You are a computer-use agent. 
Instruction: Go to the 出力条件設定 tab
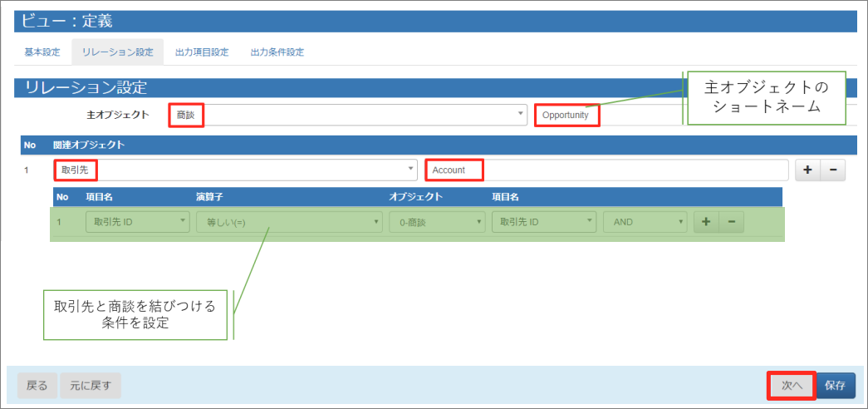pos(277,52)
